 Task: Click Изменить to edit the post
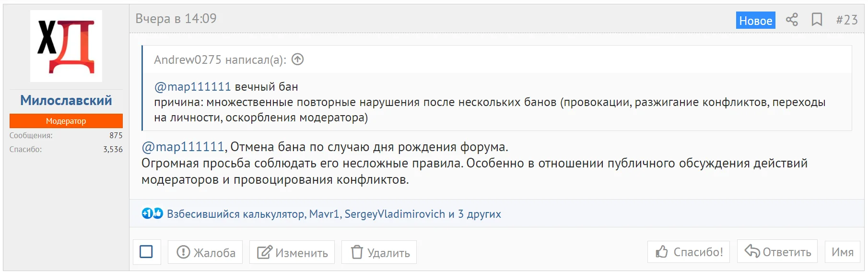[292, 252]
